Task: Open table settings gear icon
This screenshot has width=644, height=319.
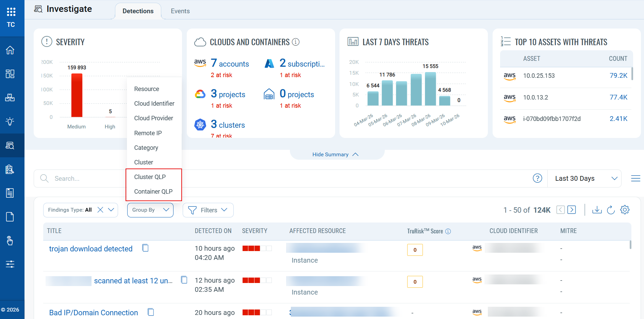Action: pos(625,210)
